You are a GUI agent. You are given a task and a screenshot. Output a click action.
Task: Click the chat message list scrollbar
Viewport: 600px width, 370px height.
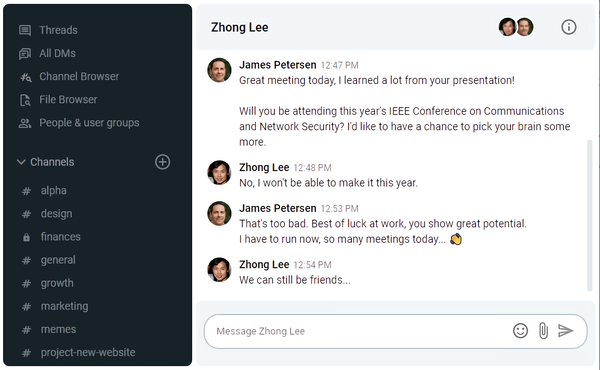(590, 215)
